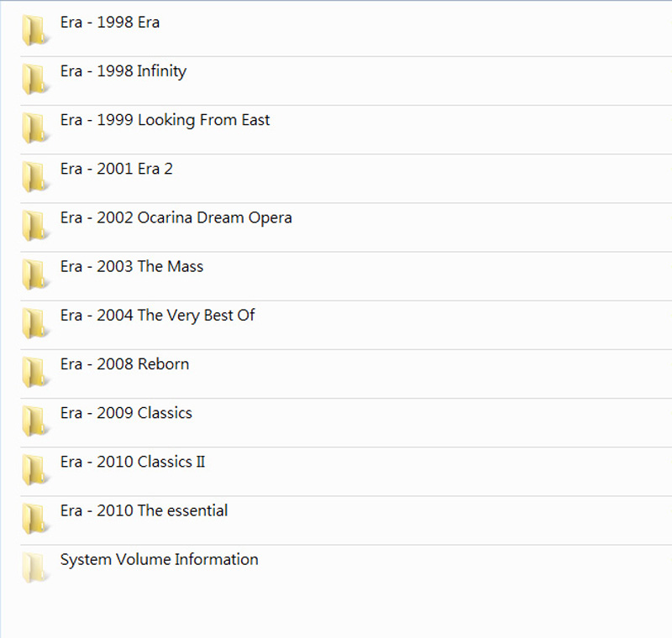This screenshot has height=638, width=672.
Task: Click the folder icon beside Looking From East
Action: point(34,128)
